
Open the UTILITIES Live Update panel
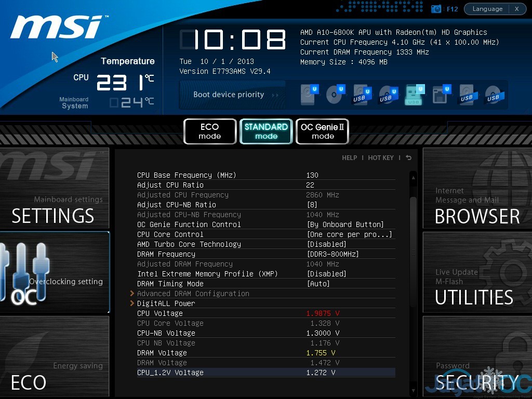477,272
